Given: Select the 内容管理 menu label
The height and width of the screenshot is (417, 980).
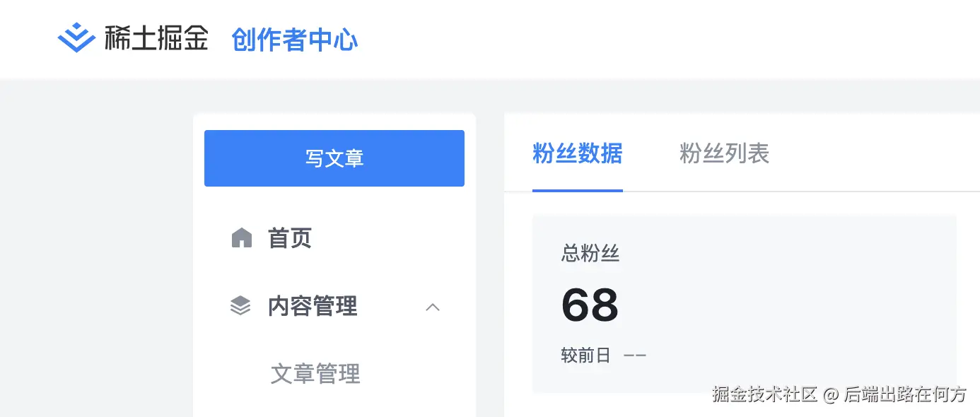Looking at the screenshot, I should [313, 306].
